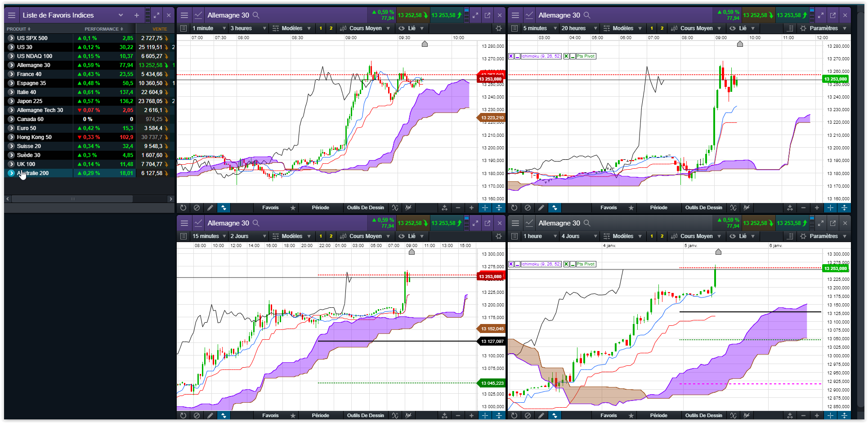Remove Ichimoku indicator on 5 minutes chart
The width and height of the screenshot is (868, 423).
[511, 56]
